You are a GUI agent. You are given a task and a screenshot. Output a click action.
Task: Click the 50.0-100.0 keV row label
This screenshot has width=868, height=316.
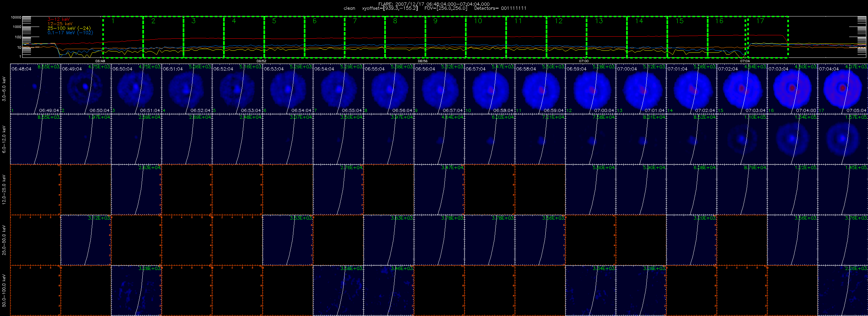coord(4,290)
